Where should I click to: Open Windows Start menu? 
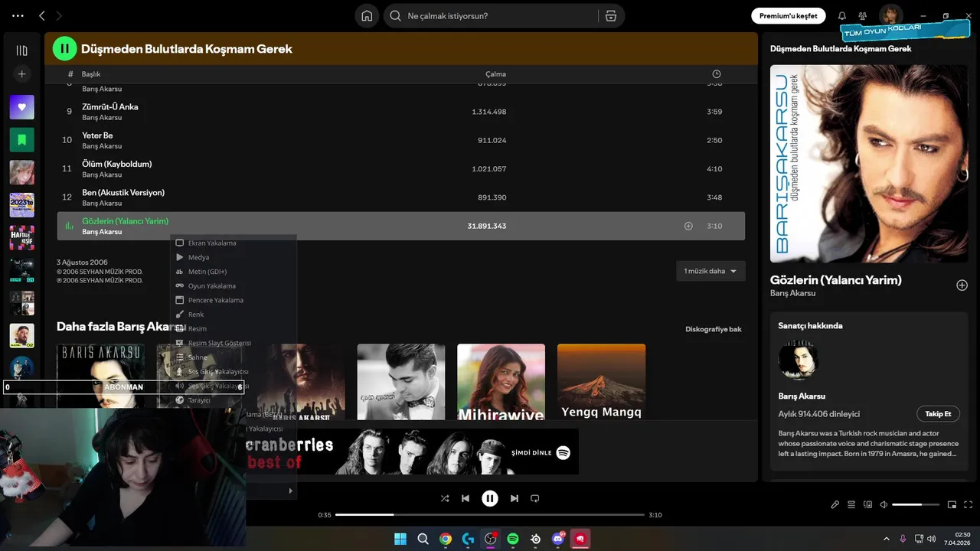400,539
